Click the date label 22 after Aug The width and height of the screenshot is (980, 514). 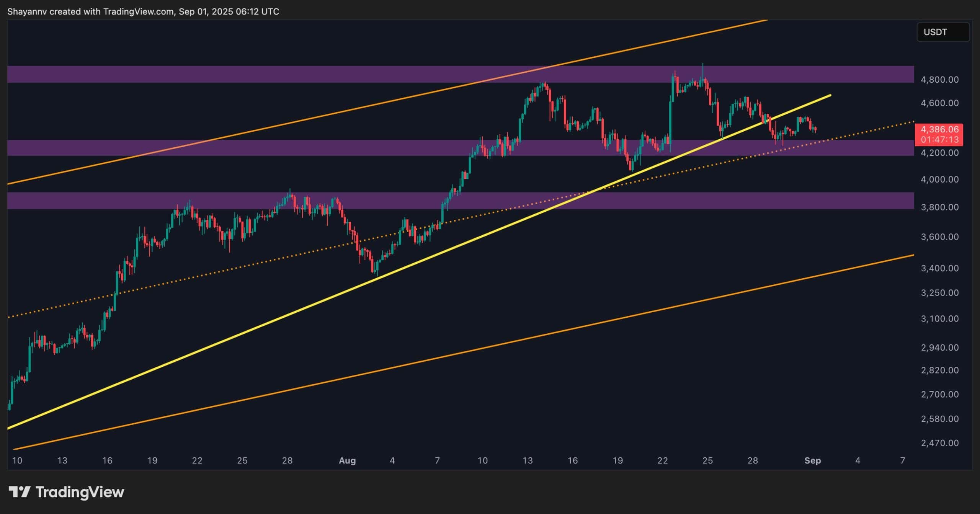[663, 460]
